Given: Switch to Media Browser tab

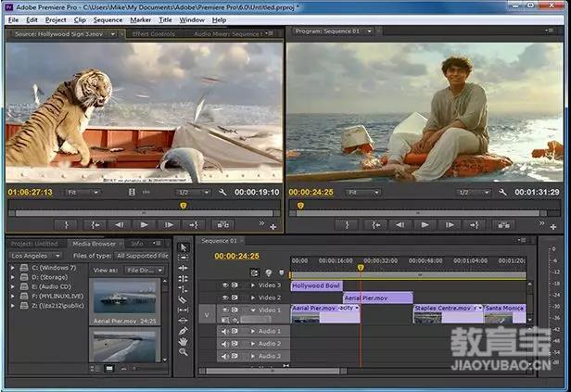Looking at the screenshot, I should click(94, 244).
